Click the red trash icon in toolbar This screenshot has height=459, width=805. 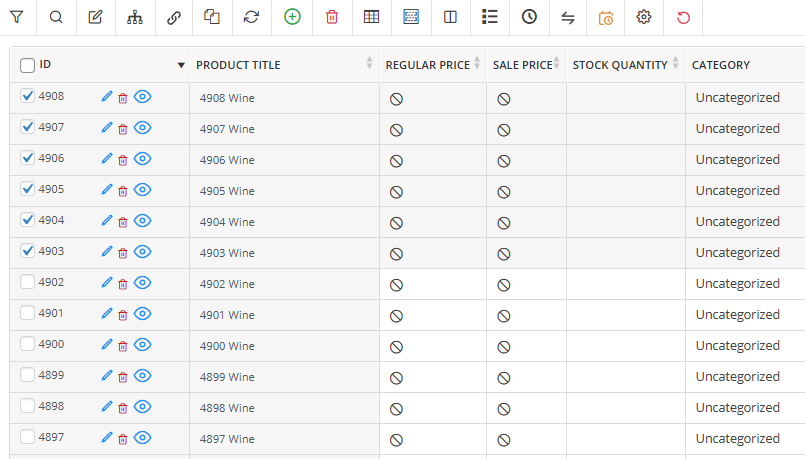332,17
